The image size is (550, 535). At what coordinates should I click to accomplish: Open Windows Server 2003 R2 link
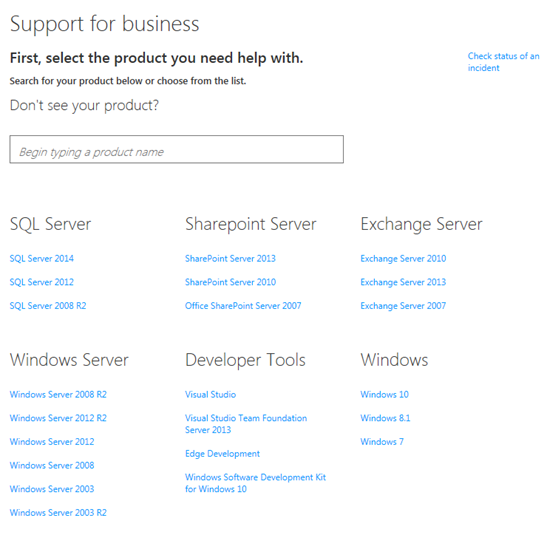pyautogui.click(x=58, y=513)
